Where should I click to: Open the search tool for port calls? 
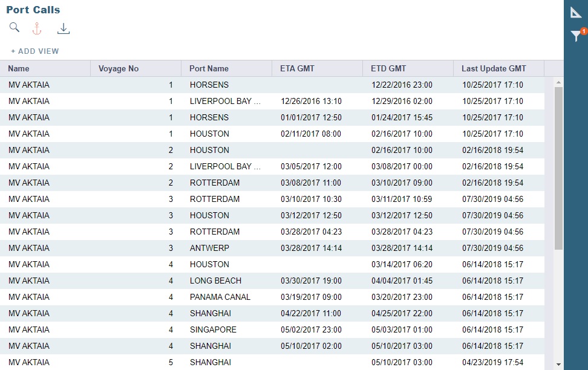pyautogui.click(x=14, y=27)
